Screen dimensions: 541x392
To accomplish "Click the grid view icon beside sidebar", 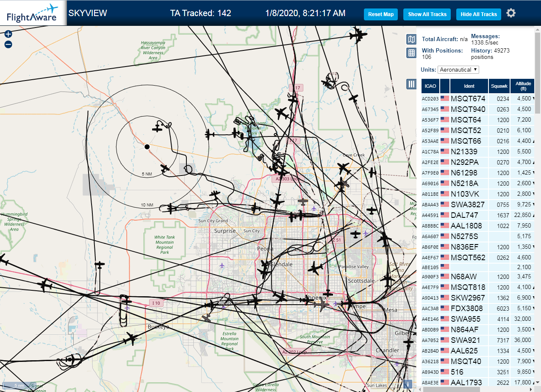I will coord(411,53).
